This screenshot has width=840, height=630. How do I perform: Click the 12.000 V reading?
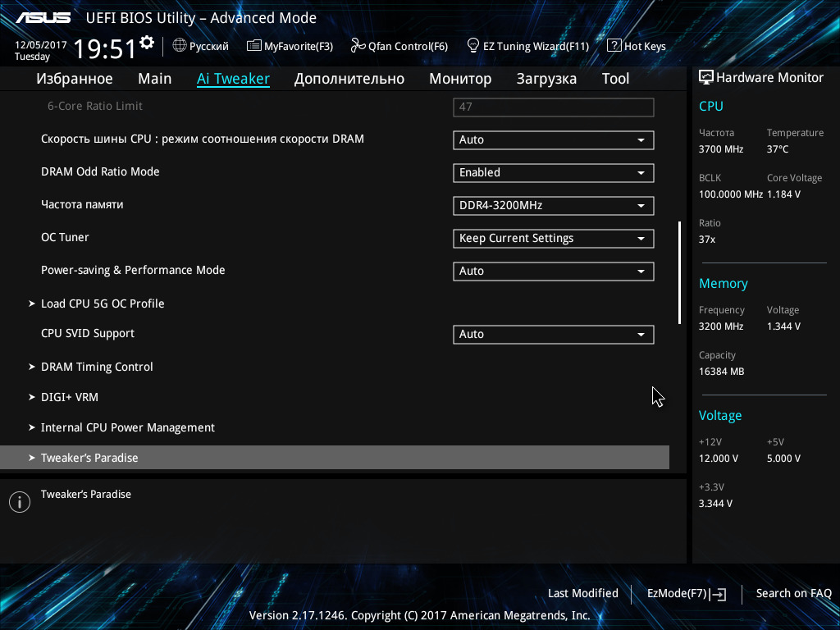click(x=719, y=459)
